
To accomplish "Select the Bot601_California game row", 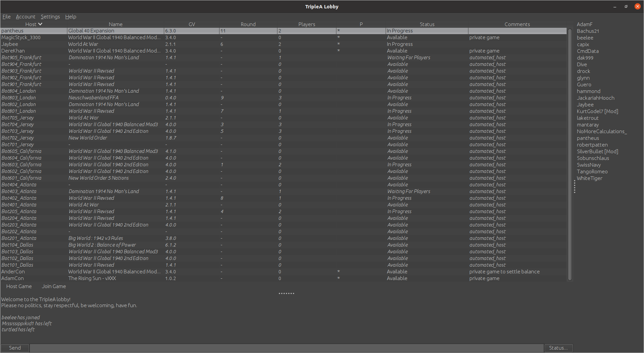I will [283, 178].
